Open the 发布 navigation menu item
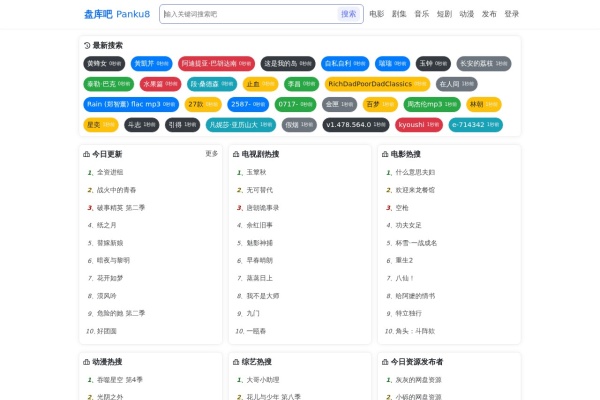 pos(489,14)
